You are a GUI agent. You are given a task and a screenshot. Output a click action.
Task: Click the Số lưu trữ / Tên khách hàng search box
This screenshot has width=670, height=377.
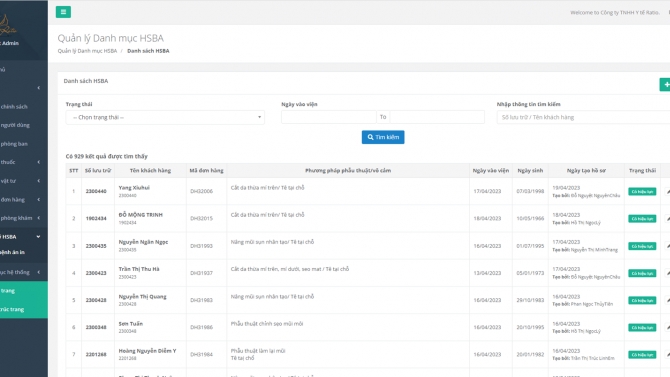pyautogui.click(x=583, y=117)
